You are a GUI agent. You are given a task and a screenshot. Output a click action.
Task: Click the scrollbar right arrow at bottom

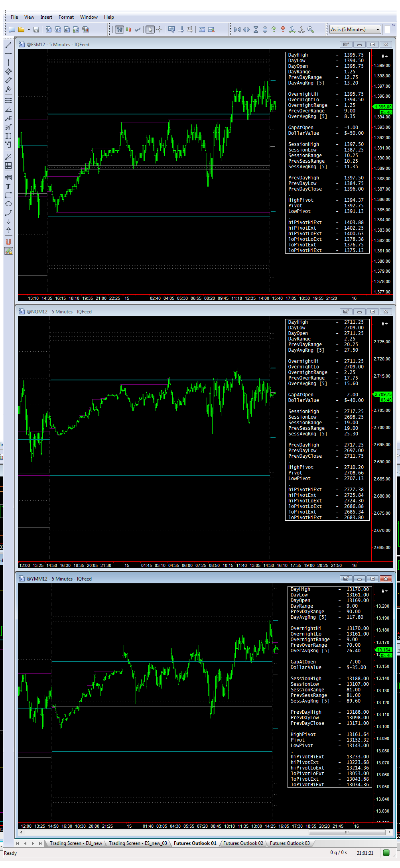[389, 832]
